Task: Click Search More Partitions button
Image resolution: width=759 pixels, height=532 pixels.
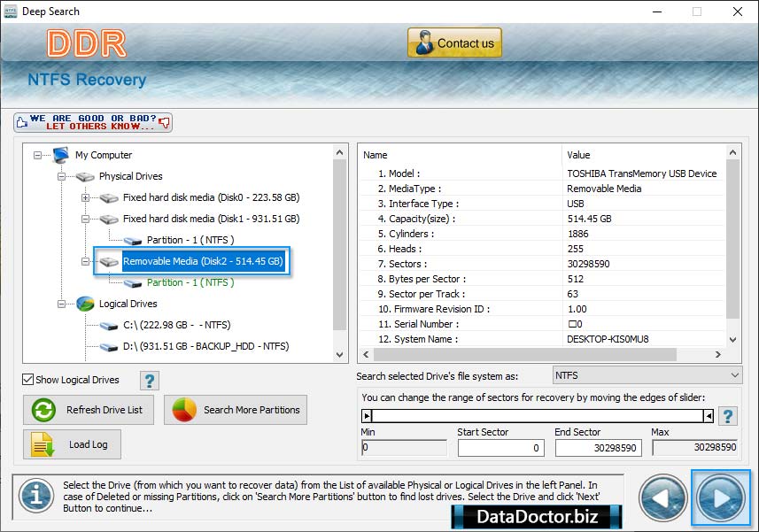Action: pos(236,410)
